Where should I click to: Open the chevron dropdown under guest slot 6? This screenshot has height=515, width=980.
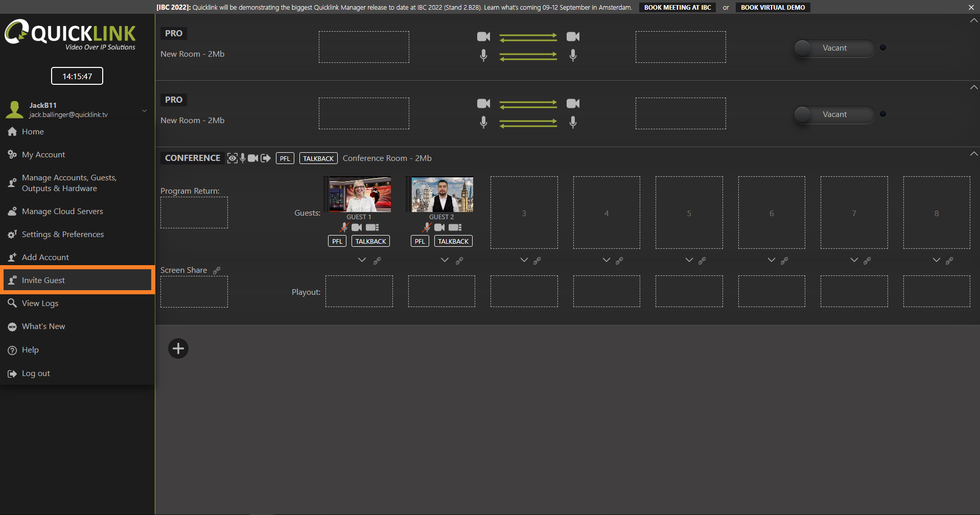[x=772, y=260]
